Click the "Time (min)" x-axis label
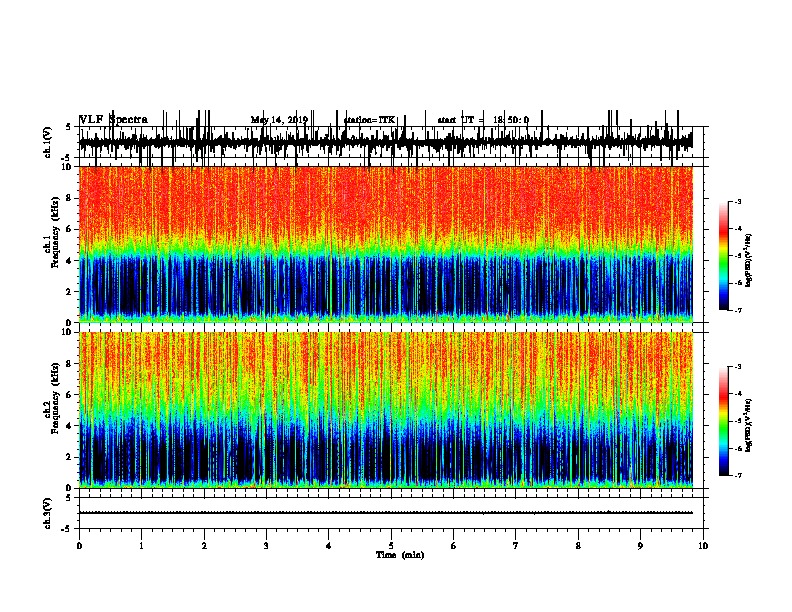The height and width of the screenshot is (612, 792). 400,555
